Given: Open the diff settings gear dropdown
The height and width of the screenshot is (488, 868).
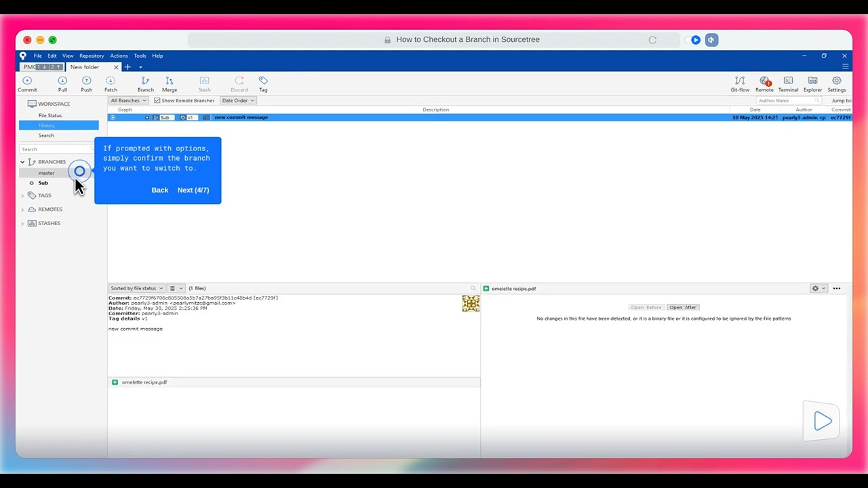Looking at the screenshot, I should coord(818,289).
